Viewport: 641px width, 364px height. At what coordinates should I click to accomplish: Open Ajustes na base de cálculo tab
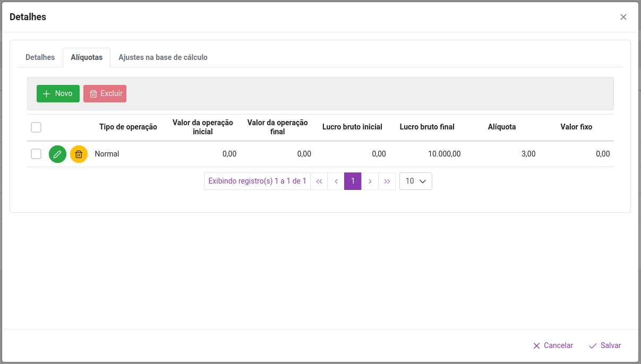[163, 57]
